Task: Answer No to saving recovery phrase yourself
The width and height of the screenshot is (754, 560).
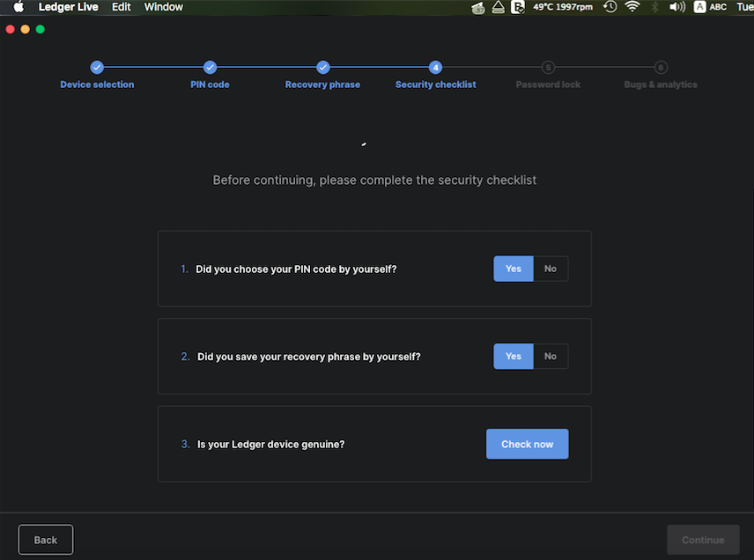Action: (x=551, y=357)
